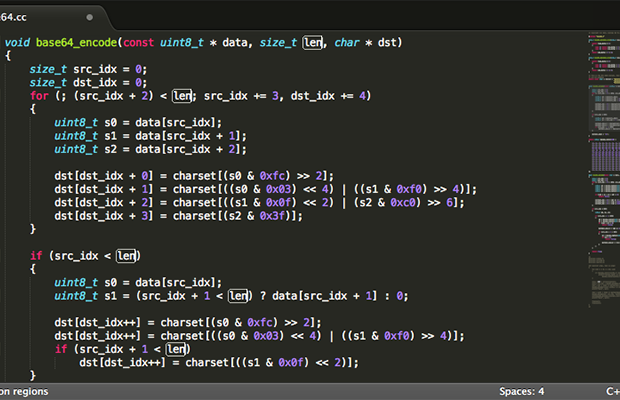The height and width of the screenshot is (400, 620).
Task: Open the Spaces: 4 indentation setting
Action: point(521,391)
